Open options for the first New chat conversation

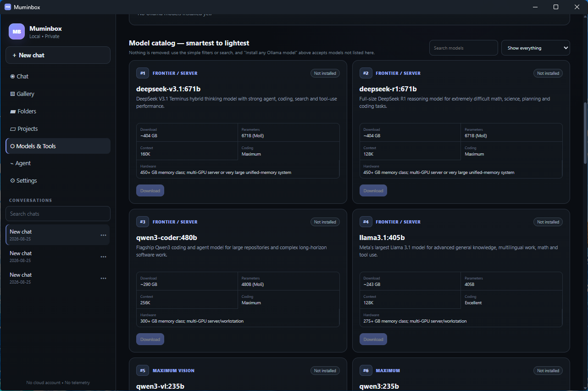[103, 235]
